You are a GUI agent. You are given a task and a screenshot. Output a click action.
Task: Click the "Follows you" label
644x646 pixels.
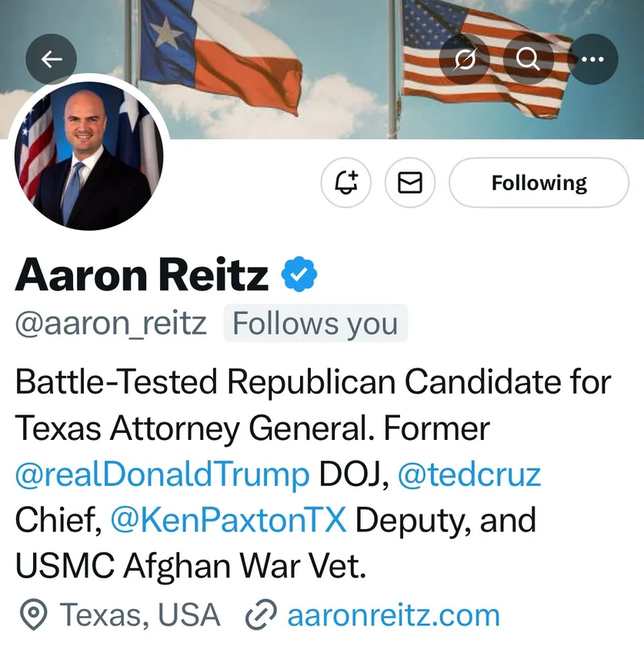(315, 324)
